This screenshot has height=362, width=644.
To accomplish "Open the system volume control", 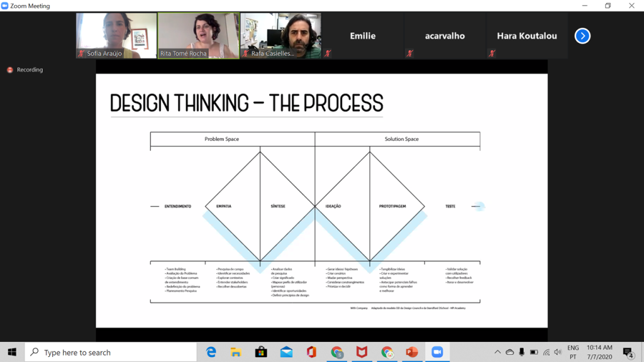I will tap(557, 352).
